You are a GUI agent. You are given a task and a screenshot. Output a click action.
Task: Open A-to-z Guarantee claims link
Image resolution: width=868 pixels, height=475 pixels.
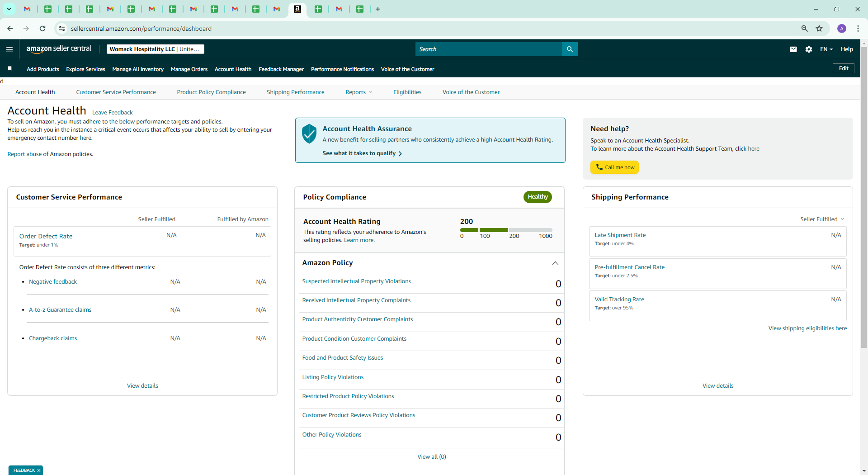[x=60, y=310]
